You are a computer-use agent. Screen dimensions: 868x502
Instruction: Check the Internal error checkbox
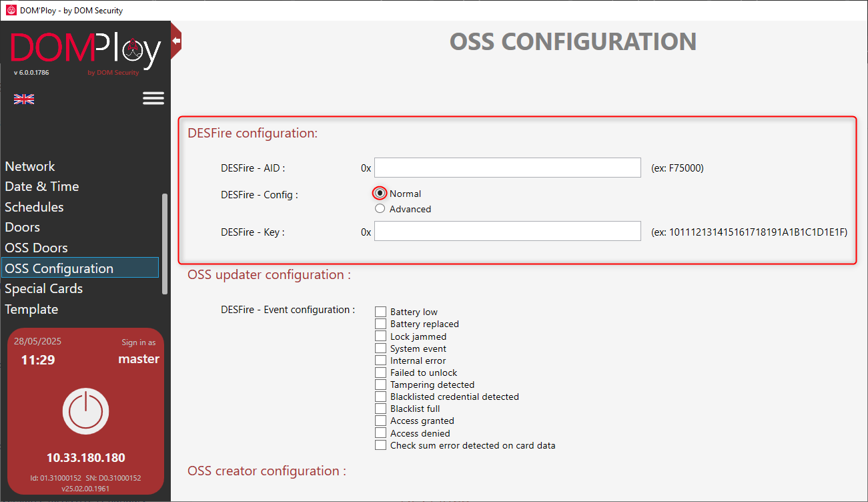pos(380,360)
